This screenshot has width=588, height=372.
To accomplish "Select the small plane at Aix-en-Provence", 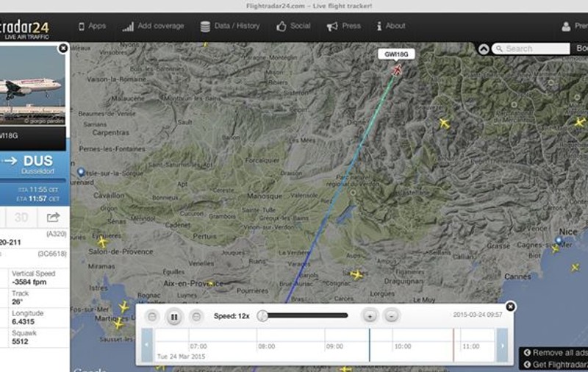I will 211,284.
